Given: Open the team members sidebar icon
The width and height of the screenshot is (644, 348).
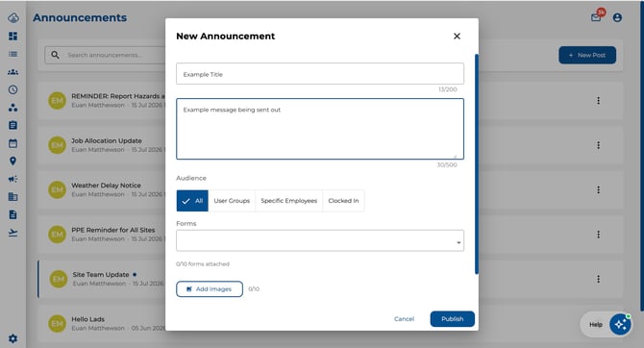Looking at the screenshot, I should tap(12, 72).
